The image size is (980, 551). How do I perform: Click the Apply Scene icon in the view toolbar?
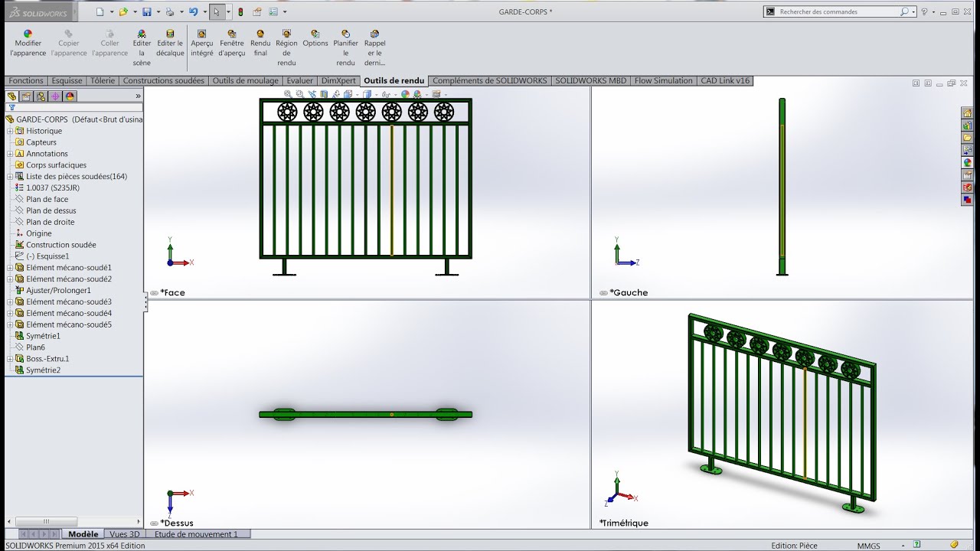pos(417,94)
